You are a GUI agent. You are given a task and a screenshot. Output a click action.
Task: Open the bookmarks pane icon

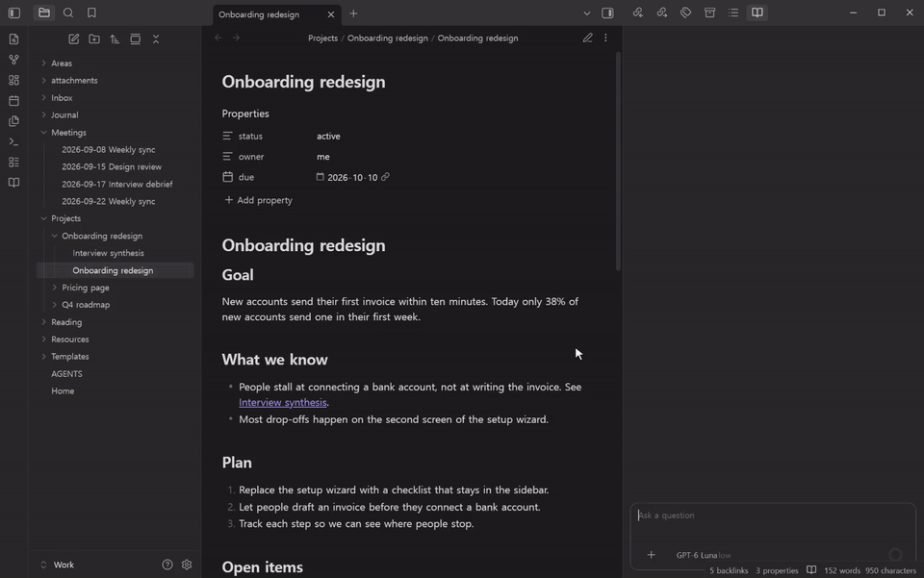pos(92,13)
